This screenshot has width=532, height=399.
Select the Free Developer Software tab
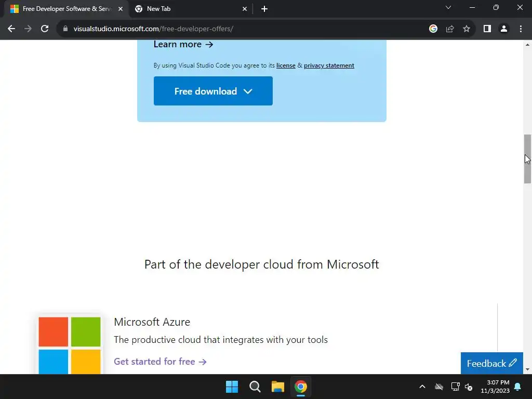pos(66,9)
